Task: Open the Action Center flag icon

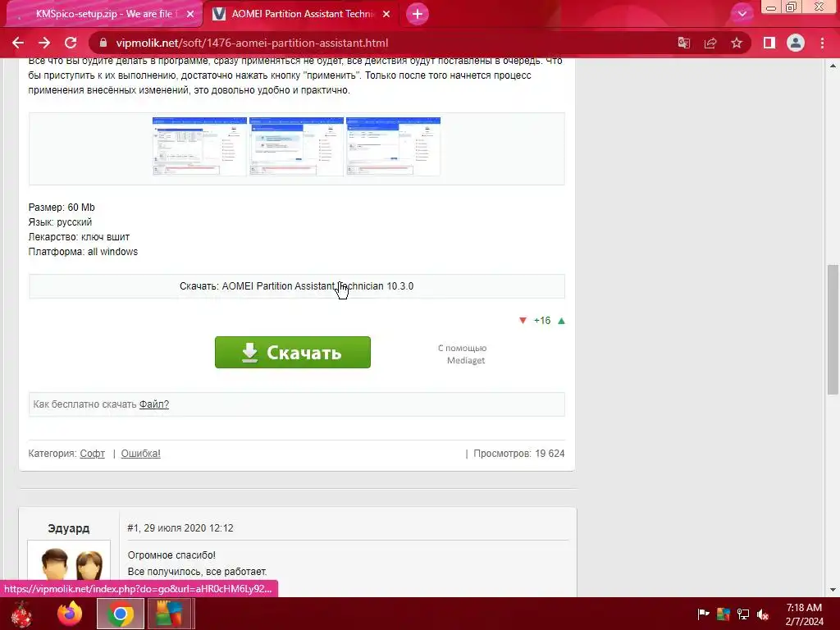Action: (703, 614)
